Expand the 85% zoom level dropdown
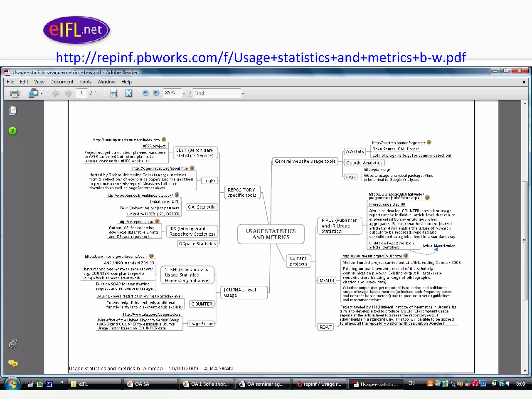The image size is (532, 399). click(x=184, y=93)
